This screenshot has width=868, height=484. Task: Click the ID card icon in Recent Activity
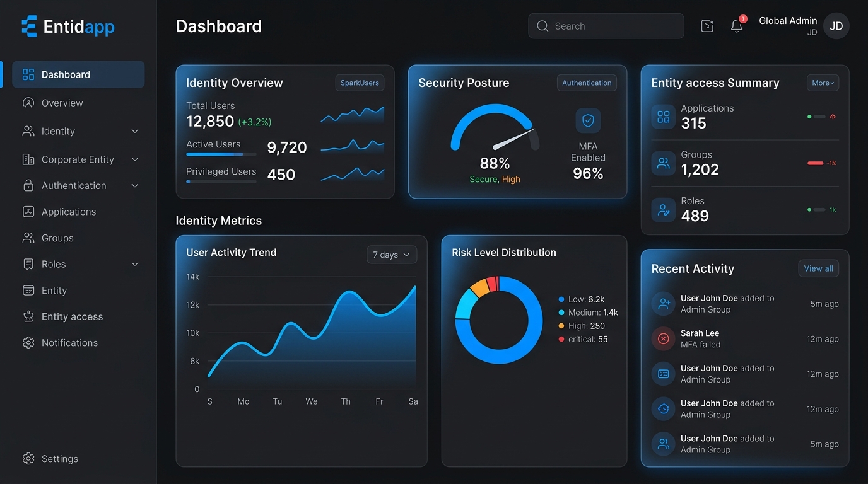point(664,374)
